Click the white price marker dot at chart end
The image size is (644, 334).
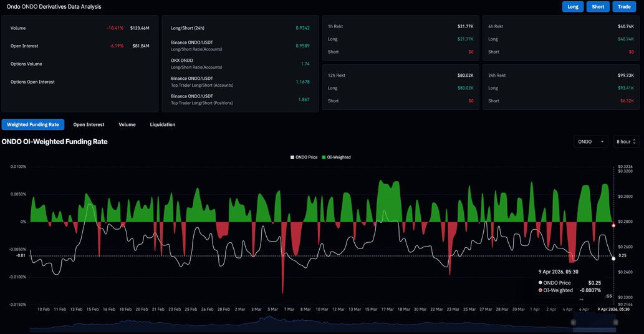tap(613, 258)
